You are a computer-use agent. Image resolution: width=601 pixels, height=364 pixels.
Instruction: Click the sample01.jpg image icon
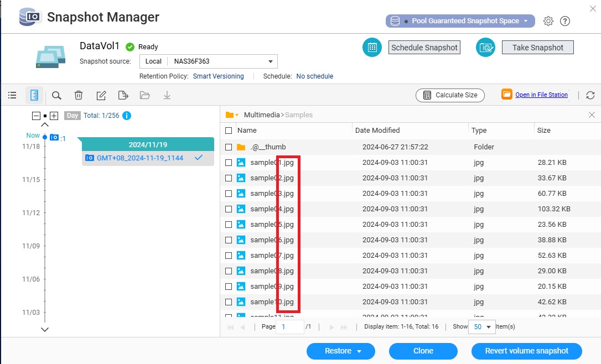pos(241,163)
